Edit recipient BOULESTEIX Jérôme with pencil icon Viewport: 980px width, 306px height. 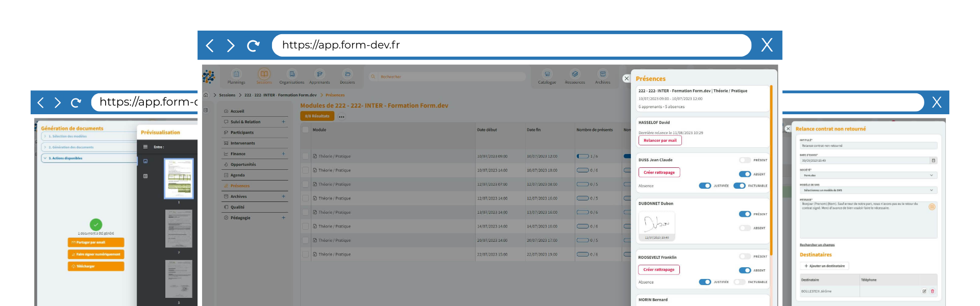pyautogui.click(x=924, y=291)
